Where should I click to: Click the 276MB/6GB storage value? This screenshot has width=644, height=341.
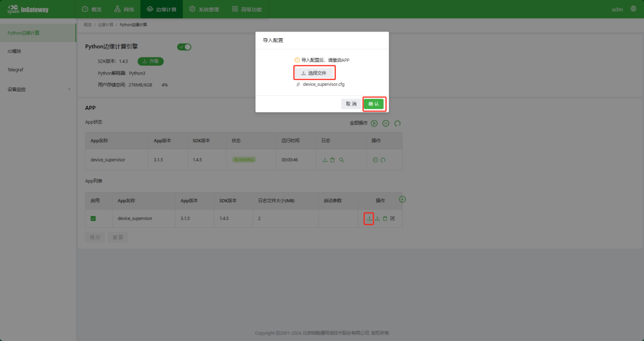(x=140, y=85)
